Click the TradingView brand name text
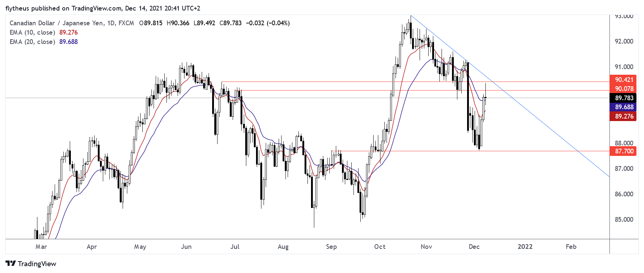This screenshot has width=644, height=273. [x=37, y=264]
